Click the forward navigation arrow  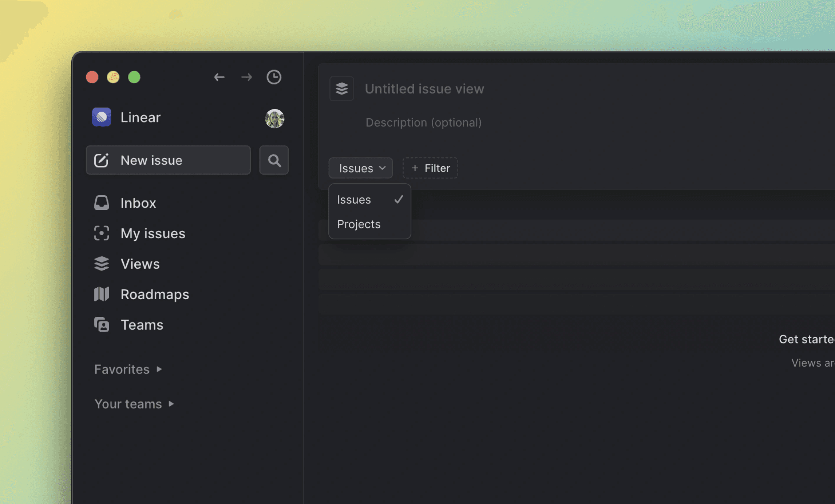tap(246, 77)
